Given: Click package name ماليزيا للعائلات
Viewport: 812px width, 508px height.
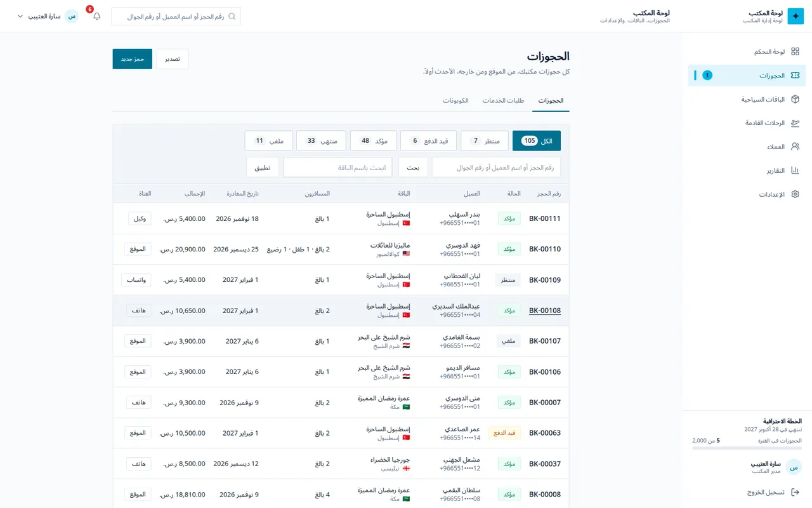Looking at the screenshot, I should click(390, 245).
